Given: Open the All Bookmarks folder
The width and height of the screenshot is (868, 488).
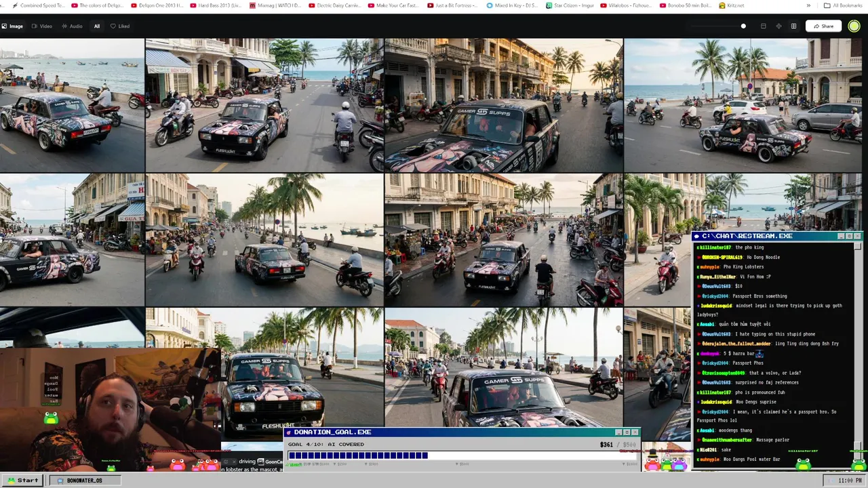Looking at the screenshot, I should point(843,5).
